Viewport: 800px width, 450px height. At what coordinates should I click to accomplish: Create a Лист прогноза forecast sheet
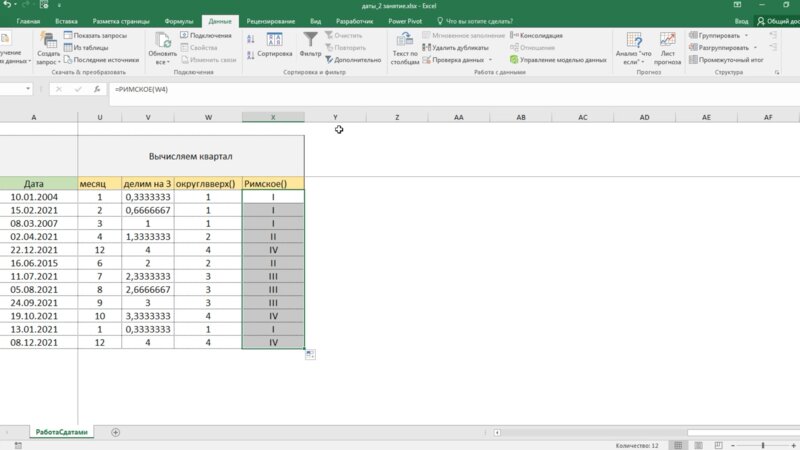coord(667,48)
